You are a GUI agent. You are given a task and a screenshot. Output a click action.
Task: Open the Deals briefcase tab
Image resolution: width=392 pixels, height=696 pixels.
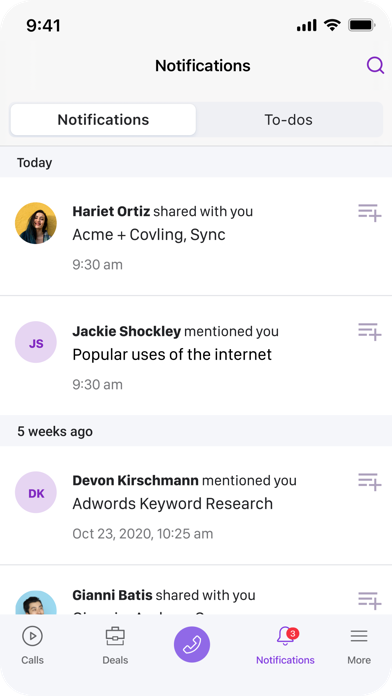coord(115,646)
